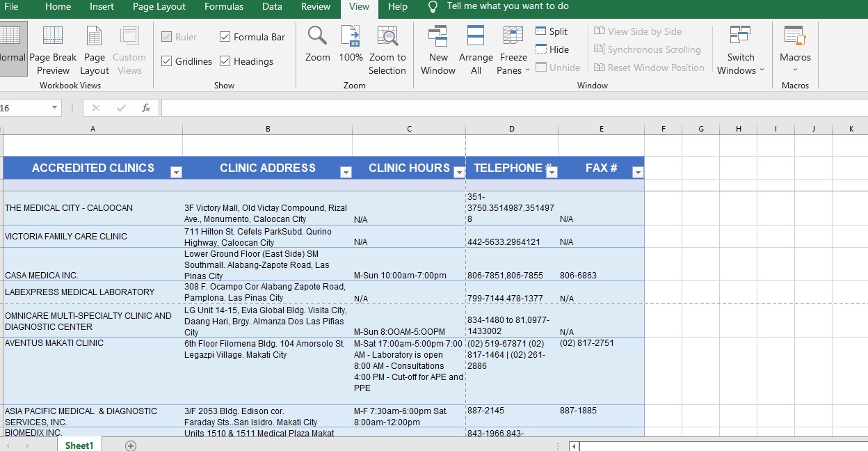The height and width of the screenshot is (451, 868).
Task: Open ACCREDITED CLINICS filter dropdown
Action: coord(176,173)
